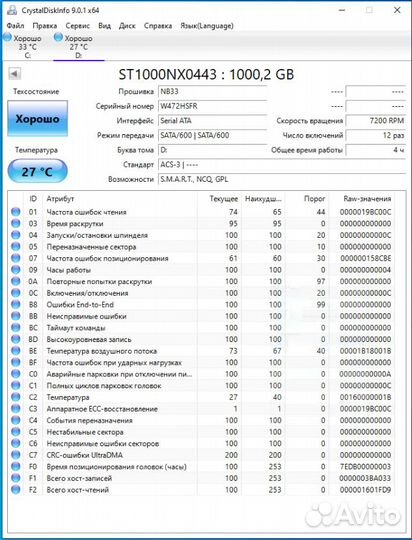Click status icon for CRC-ошибки UltraDMA
412x540 pixels.
pyautogui.click(x=16, y=455)
